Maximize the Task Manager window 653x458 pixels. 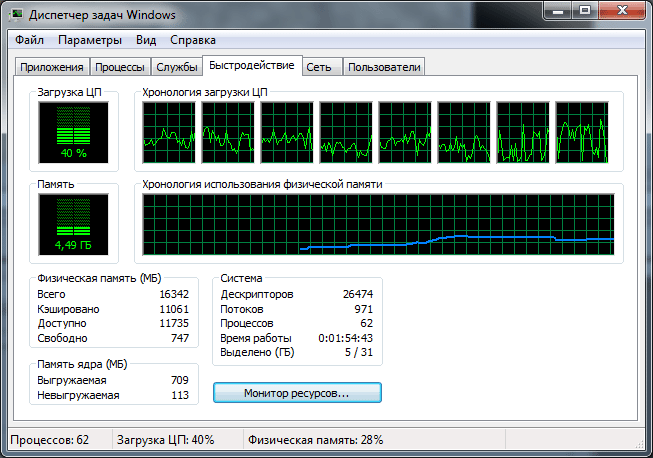(x=585, y=10)
